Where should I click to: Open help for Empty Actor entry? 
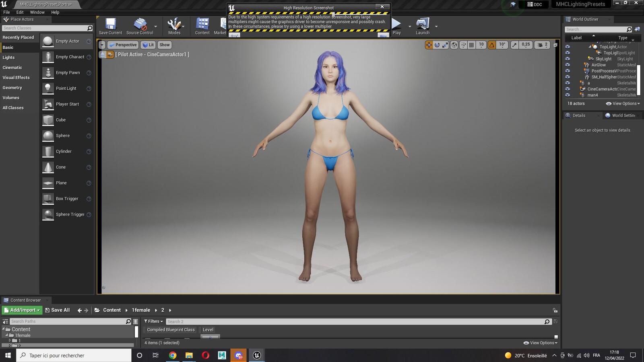coord(89,41)
